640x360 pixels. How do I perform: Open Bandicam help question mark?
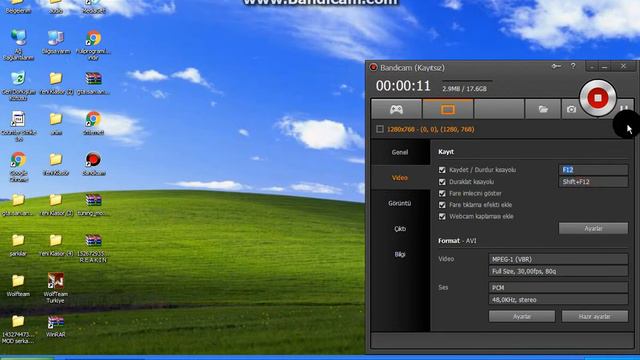tap(573, 66)
